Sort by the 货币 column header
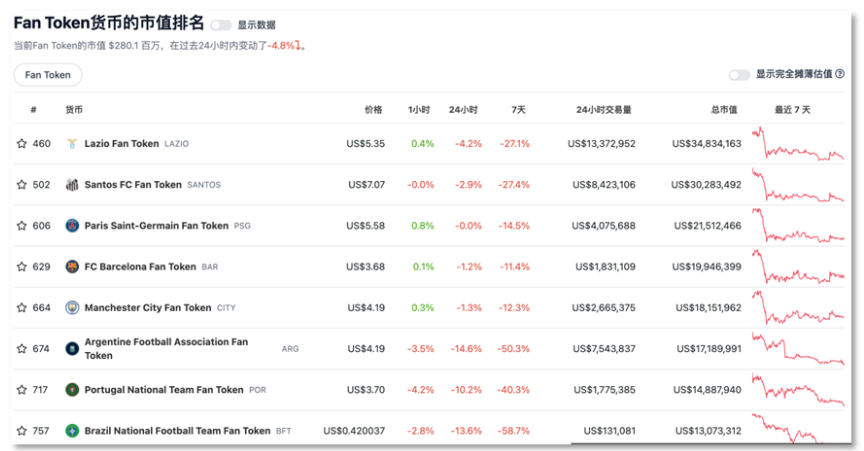The height and width of the screenshot is (451, 864). 74,110
